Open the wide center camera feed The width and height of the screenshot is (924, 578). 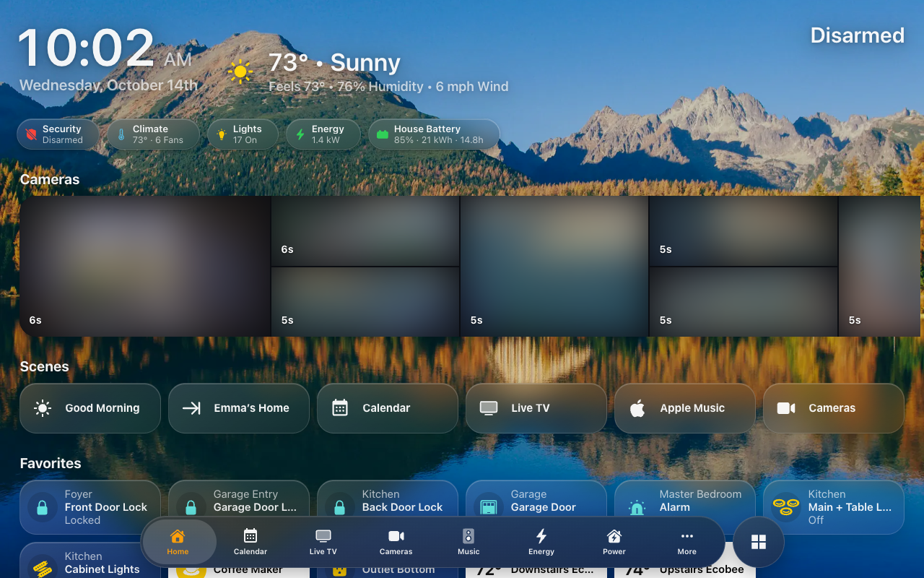[x=554, y=266]
